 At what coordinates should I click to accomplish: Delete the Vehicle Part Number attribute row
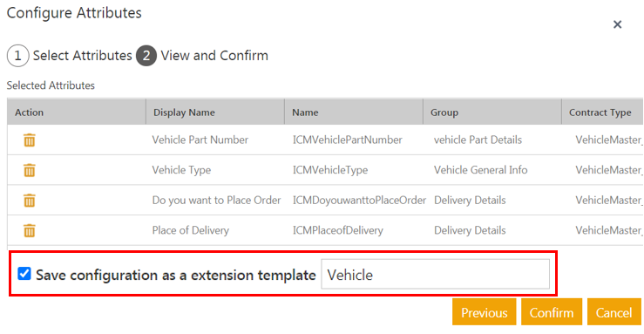29,140
